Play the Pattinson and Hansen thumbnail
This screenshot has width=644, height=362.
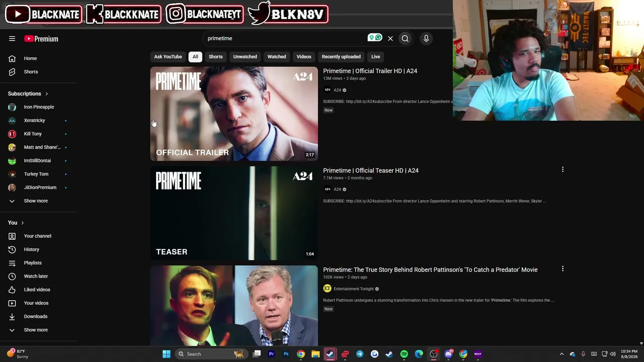[x=234, y=306]
